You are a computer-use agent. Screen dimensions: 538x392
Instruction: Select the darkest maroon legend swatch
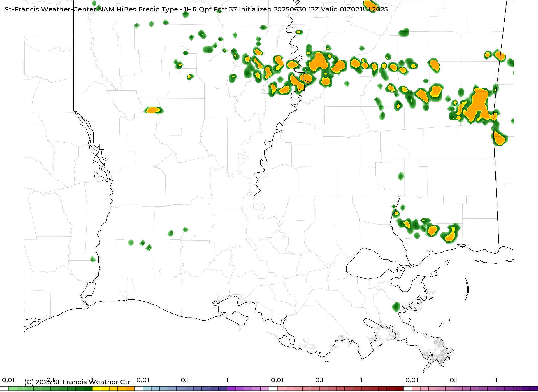[x=399, y=389]
